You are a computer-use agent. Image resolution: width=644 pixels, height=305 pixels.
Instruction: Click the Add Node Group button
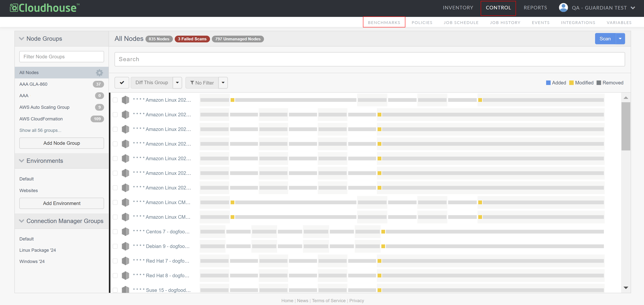[61, 143]
